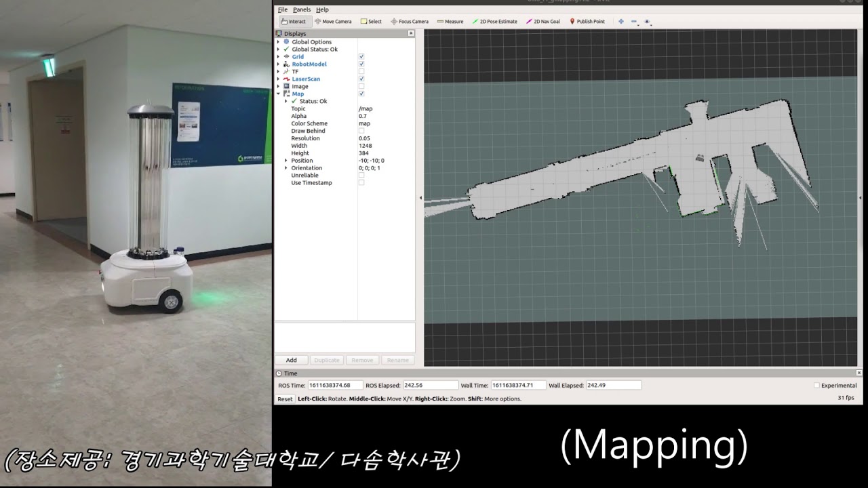Collapse the Map display properties
Screen dimensions: 868x488
click(278, 94)
